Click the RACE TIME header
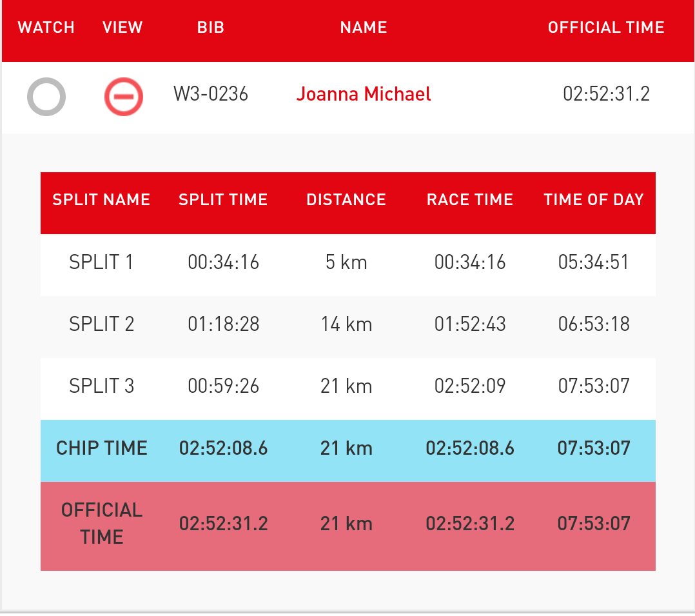The width and height of the screenshot is (695, 616). (470, 199)
